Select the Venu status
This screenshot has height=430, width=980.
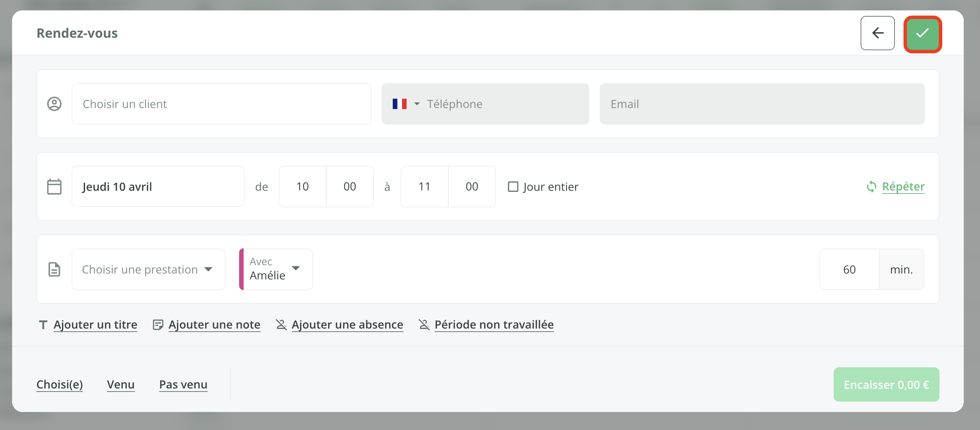[x=121, y=384]
